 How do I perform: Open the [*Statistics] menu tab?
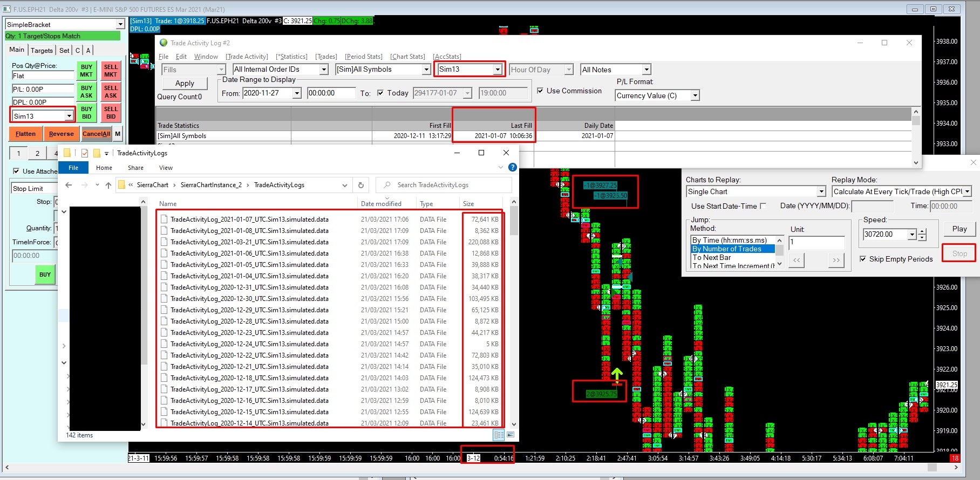pyautogui.click(x=291, y=57)
